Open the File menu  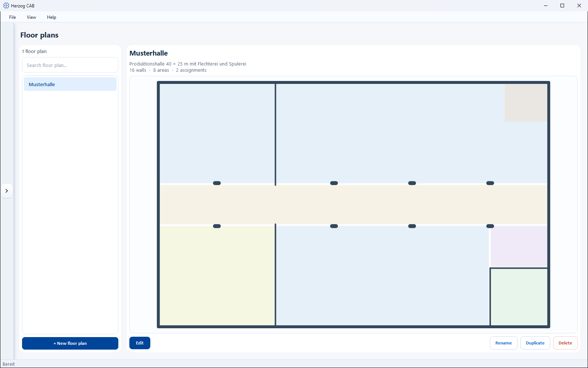pyautogui.click(x=12, y=17)
